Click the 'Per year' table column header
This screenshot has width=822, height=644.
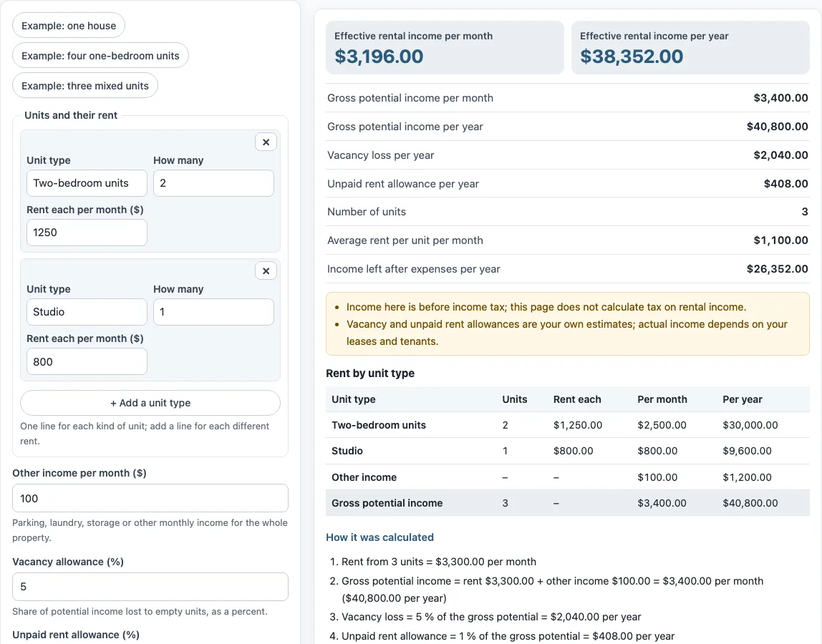click(x=743, y=399)
